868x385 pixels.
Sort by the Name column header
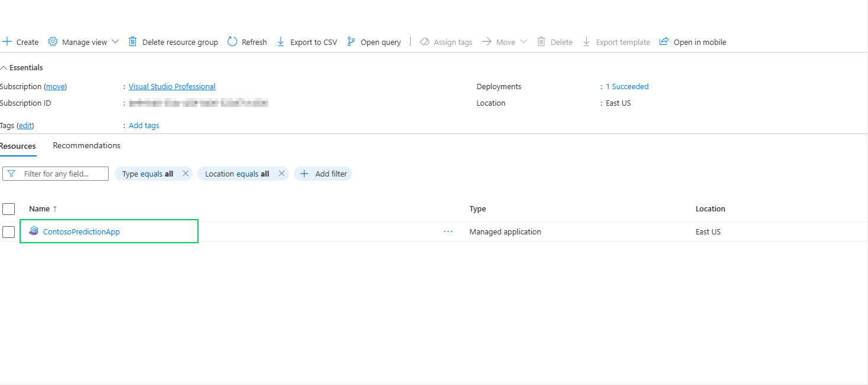[x=40, y=209]
